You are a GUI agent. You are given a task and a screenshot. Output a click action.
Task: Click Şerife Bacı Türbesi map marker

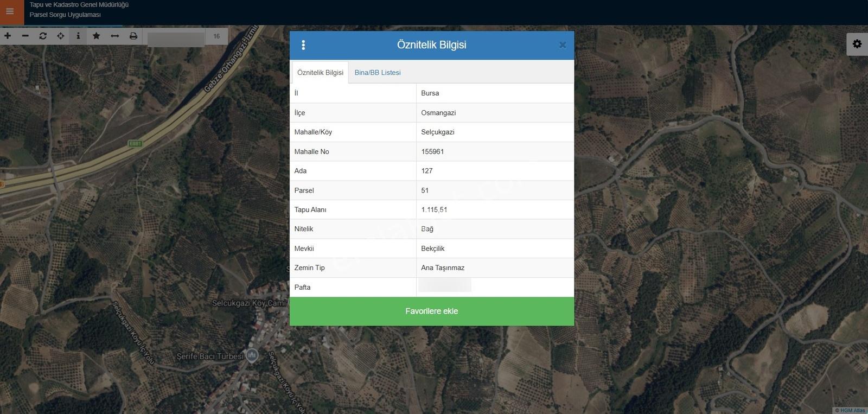pos(252,356)
